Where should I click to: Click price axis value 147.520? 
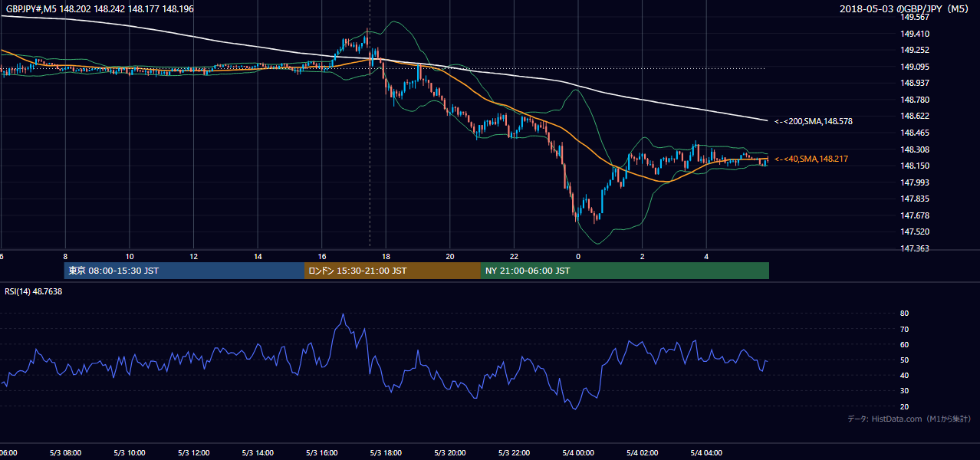pyautogui.click(x=915, y=232)
